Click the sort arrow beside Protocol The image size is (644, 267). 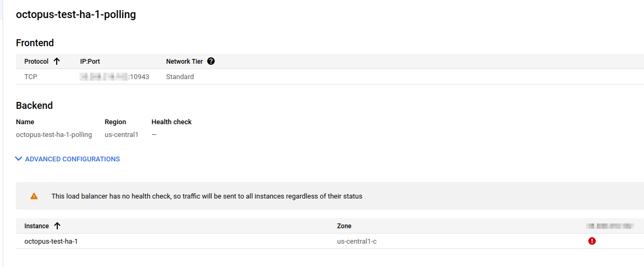57,61
